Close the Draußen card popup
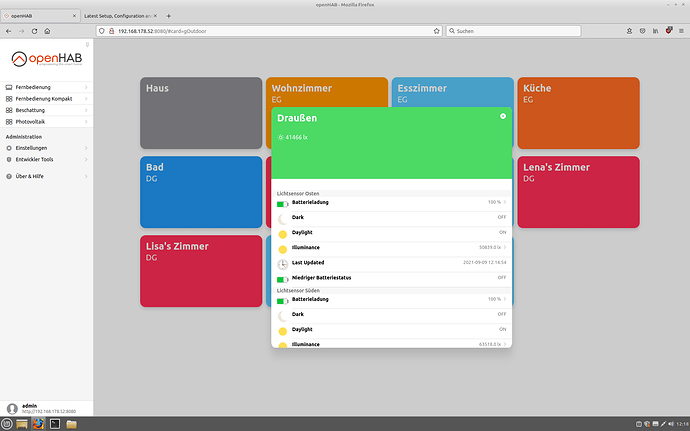 [x=503, y=116]
